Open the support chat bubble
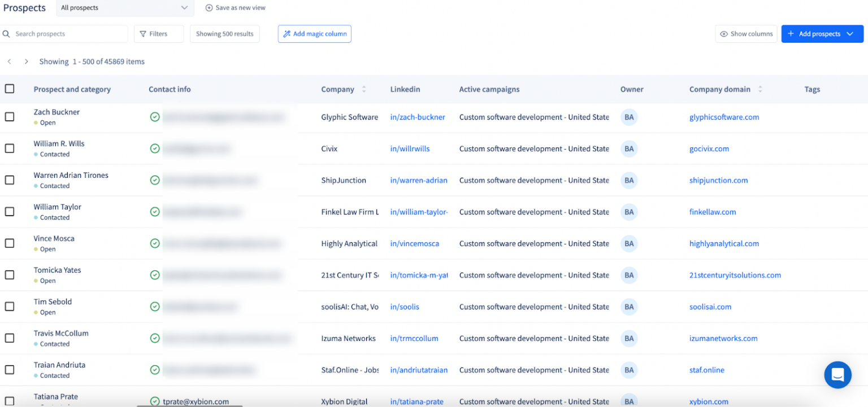 [x=837, y=375]
